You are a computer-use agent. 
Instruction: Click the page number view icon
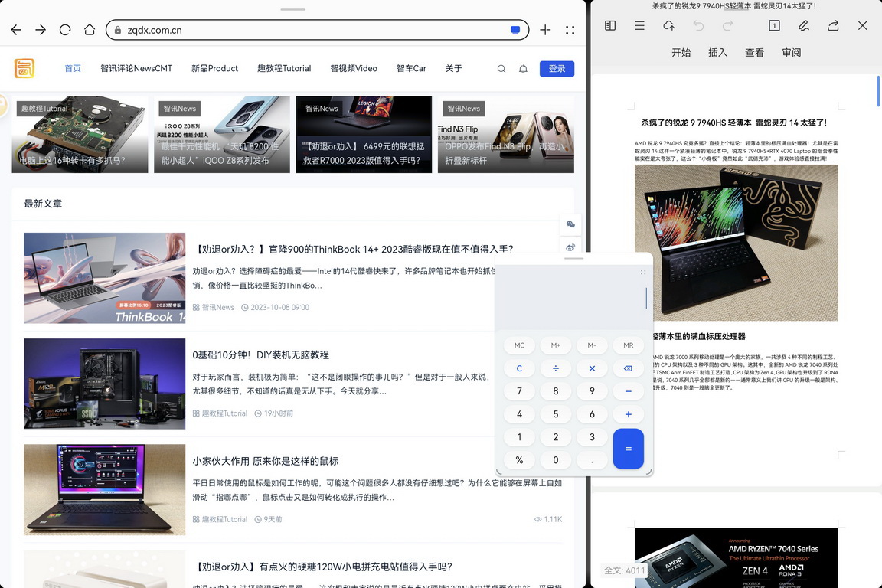pos(775,25)
